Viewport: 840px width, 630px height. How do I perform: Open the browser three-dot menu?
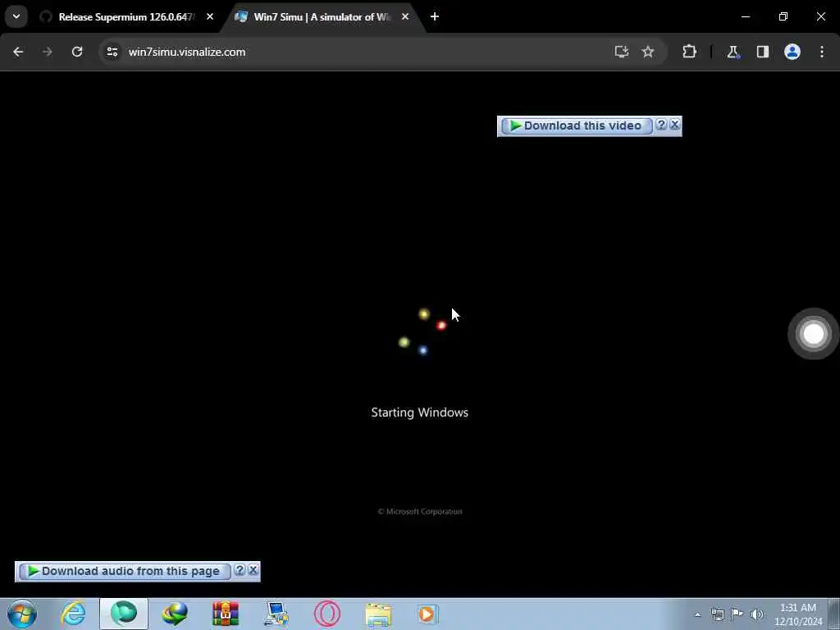(822, 52)
